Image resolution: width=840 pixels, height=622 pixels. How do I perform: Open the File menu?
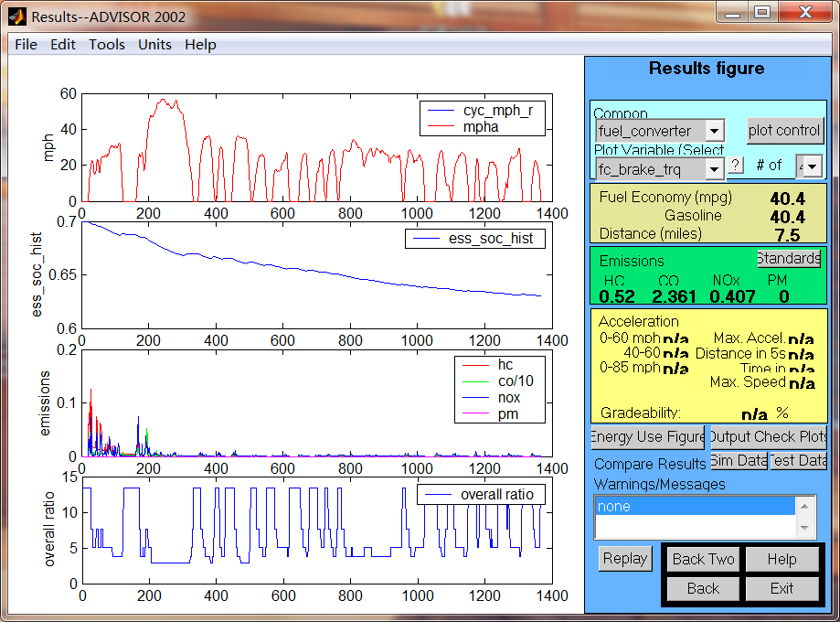26,44
